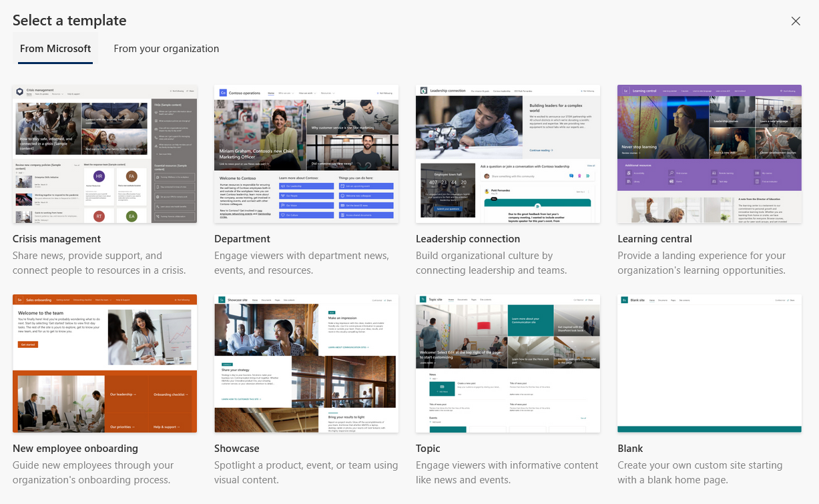
Task: Click the Blank template title
Action: pos(631,449)
